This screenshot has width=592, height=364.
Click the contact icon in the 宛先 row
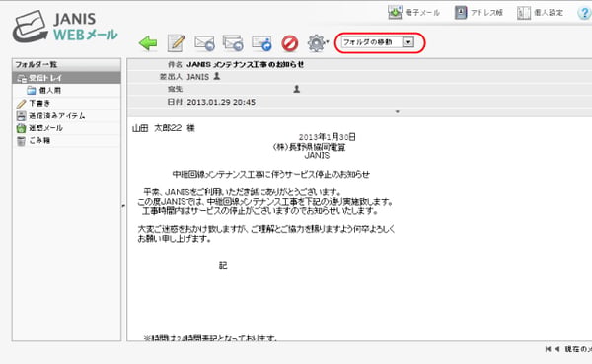[x=297, y=89]
